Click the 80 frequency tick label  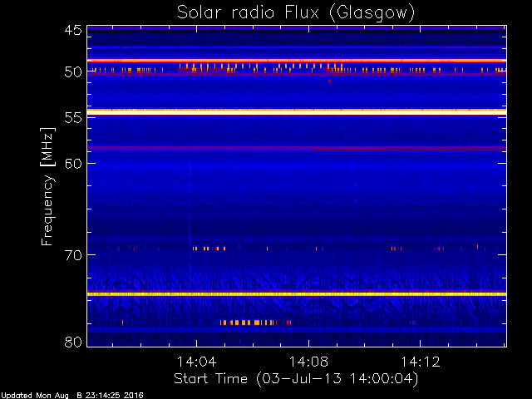[x=73, y=342]
